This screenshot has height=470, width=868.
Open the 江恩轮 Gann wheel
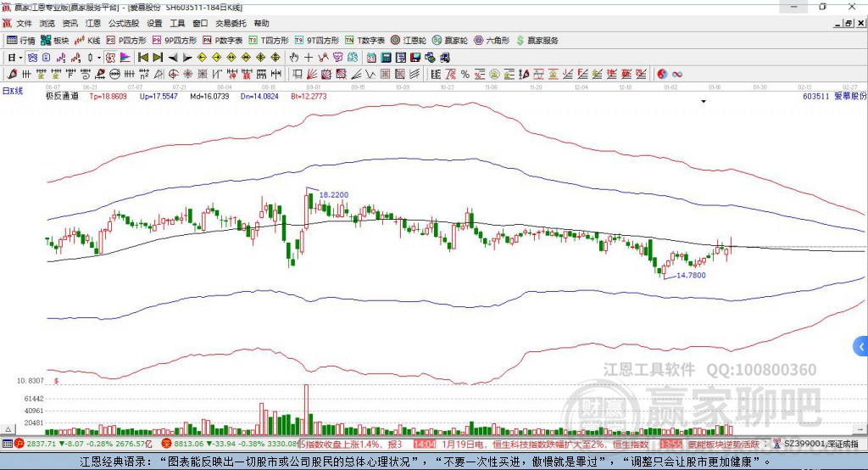[409, 41]
